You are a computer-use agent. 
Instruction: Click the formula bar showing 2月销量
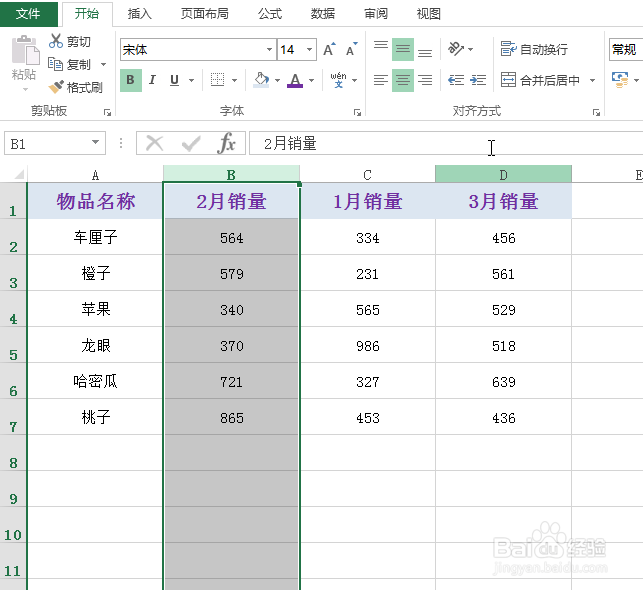pyautogui.click(x=445, y=143)
